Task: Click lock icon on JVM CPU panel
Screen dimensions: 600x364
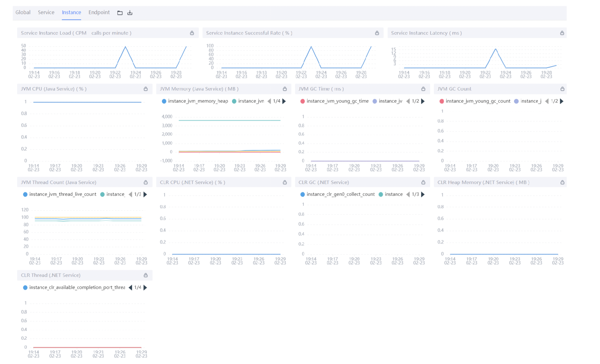Action: click(x=146, y=89)
